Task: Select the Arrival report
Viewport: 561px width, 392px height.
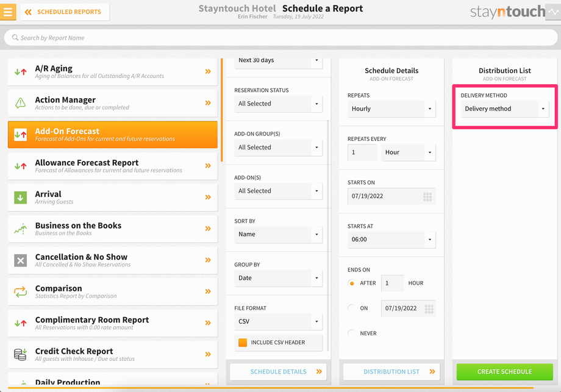Action: [113, 197]
